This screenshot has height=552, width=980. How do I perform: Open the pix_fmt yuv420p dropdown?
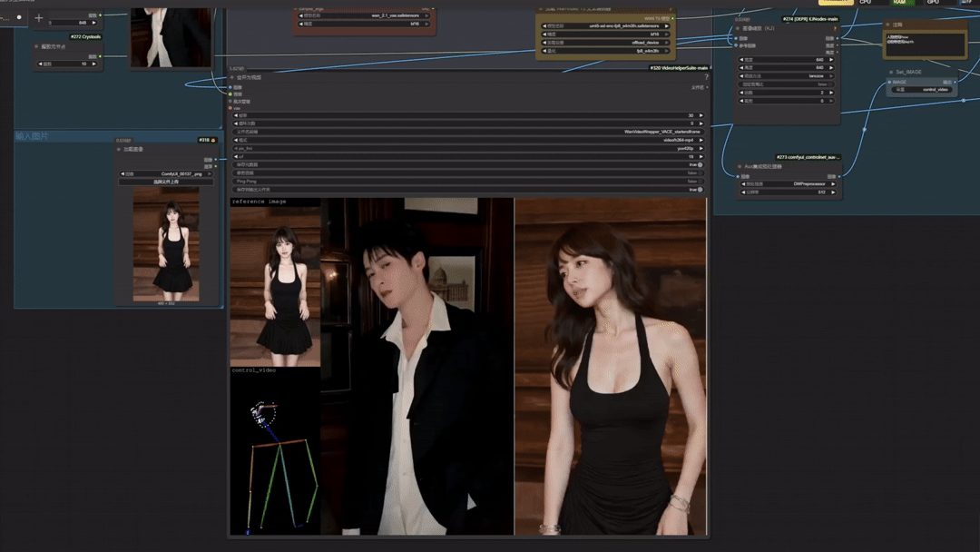(469, 148)
